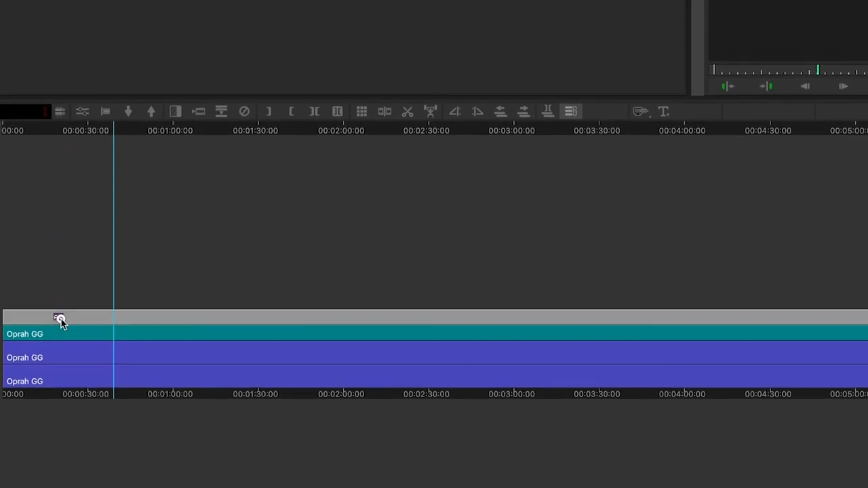Click the grid view icon
Image resolution: width=868 pixels, height=488 pixels.
(361, 111)
